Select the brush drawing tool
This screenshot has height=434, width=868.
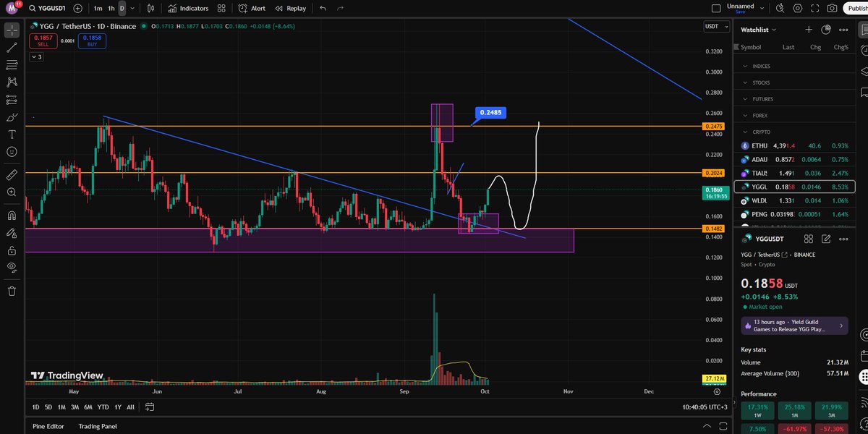[x=12, y=117]
